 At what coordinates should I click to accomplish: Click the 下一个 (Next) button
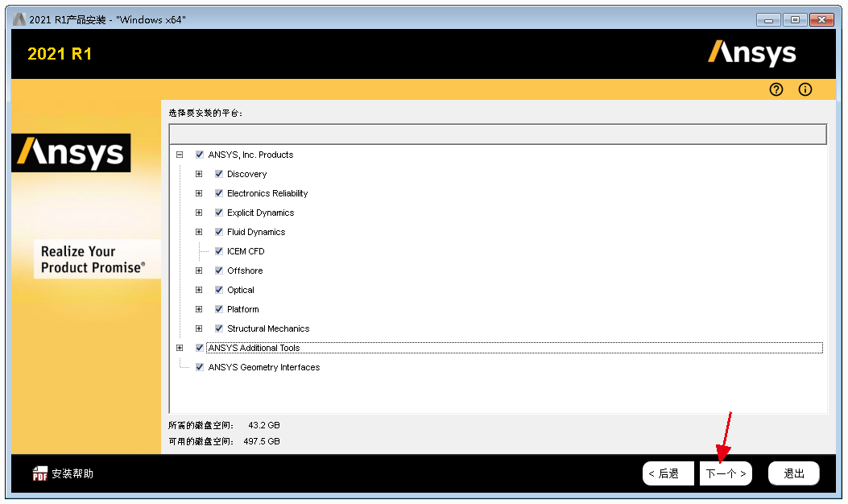[726, 473]
